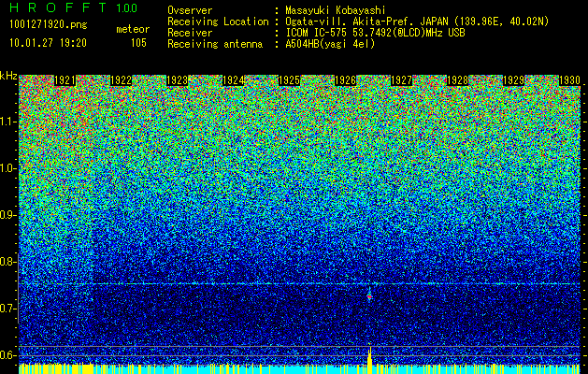
Task: Click the ICOM IC-575 receiver value
Action: 375,33
